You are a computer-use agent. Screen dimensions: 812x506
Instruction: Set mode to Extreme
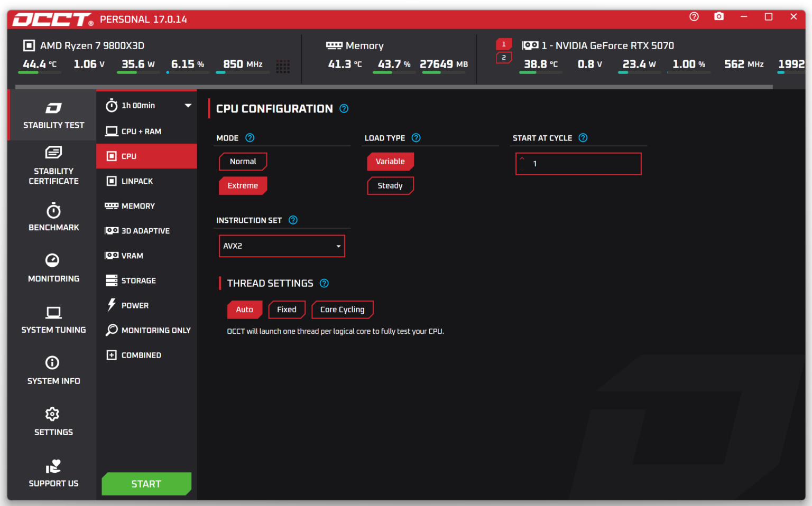[243, 186]
